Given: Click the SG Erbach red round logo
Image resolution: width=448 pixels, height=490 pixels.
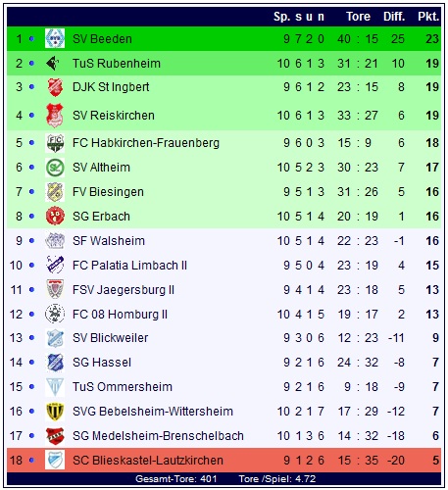Looking at the screenshot, I should [55, 216].
